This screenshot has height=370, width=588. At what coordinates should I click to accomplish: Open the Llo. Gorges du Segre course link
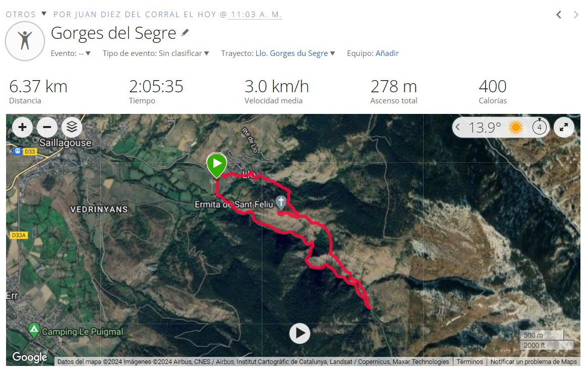pyautogui.click(x=291, y=53)
